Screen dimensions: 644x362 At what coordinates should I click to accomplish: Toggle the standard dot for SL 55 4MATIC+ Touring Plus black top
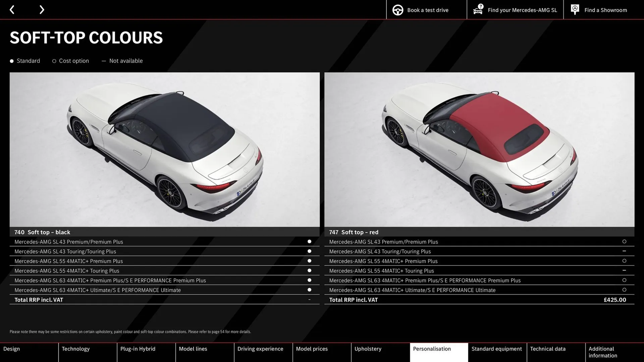click(x=309, y=270)
